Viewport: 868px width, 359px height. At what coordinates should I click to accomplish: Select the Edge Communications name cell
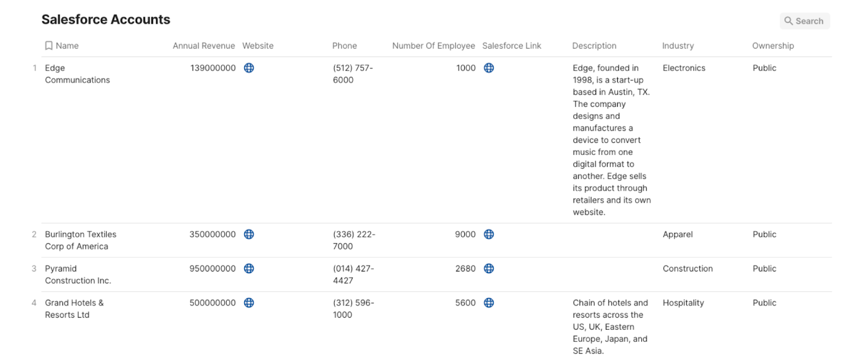pos(78,74)
